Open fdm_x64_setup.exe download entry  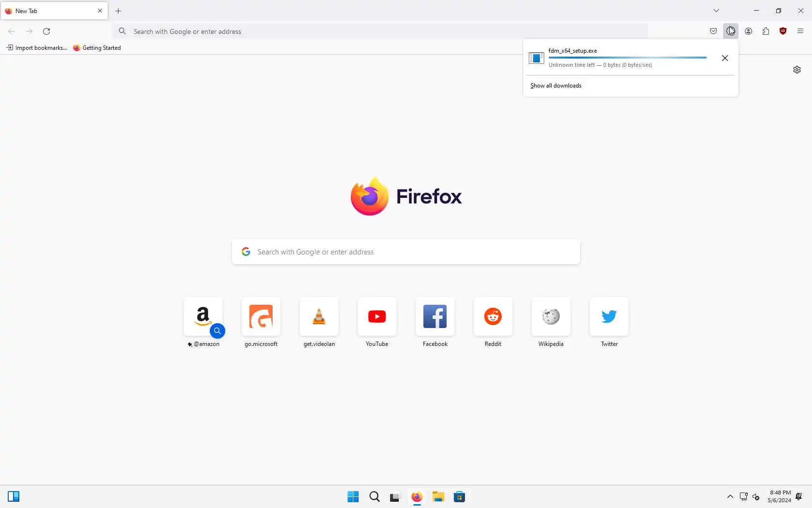tap(619, 58)
